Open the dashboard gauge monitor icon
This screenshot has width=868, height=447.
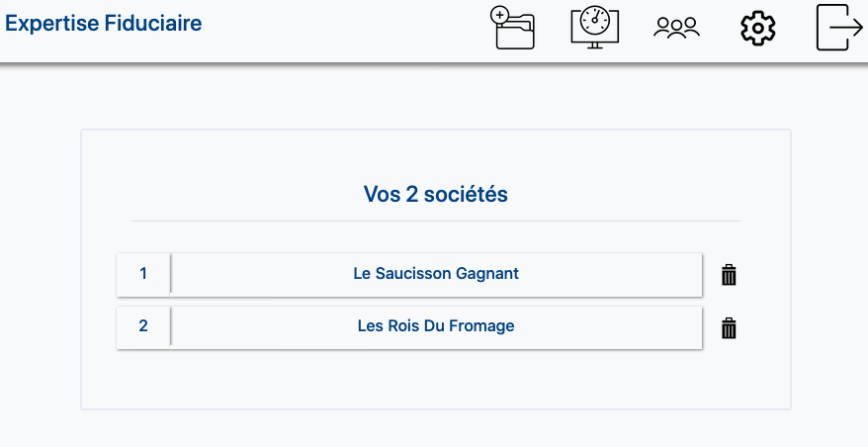point(594,27)
